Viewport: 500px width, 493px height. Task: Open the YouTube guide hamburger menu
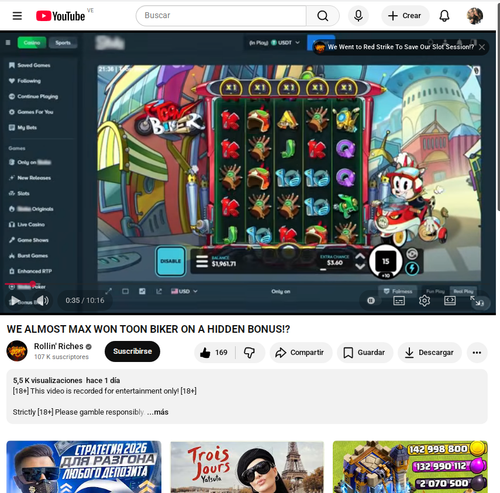click(17, 16)
